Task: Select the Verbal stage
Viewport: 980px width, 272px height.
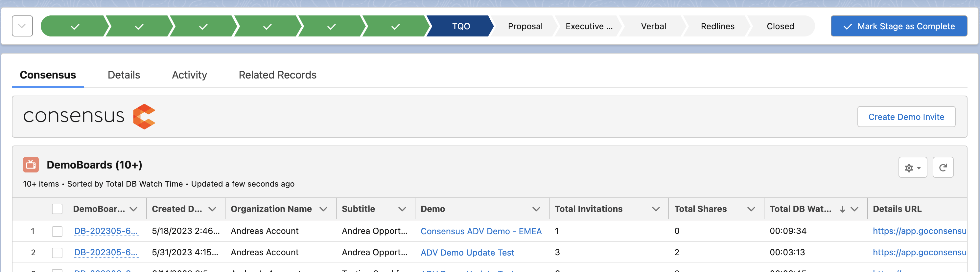Action: click(x=653, y=26)
